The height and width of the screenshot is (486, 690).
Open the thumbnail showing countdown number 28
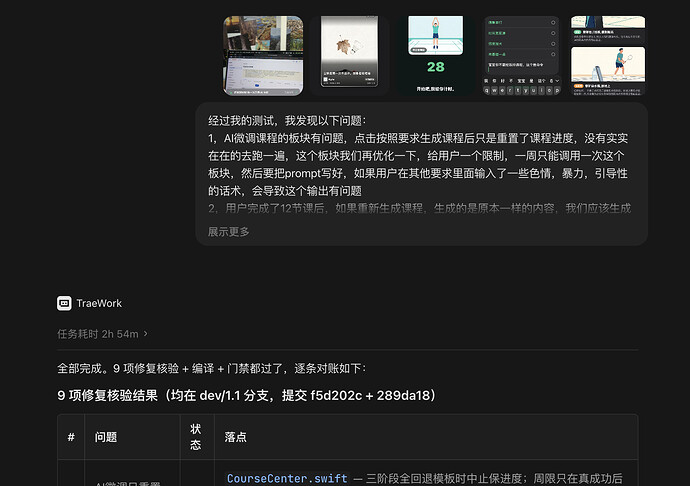click(x=436, y=55)
